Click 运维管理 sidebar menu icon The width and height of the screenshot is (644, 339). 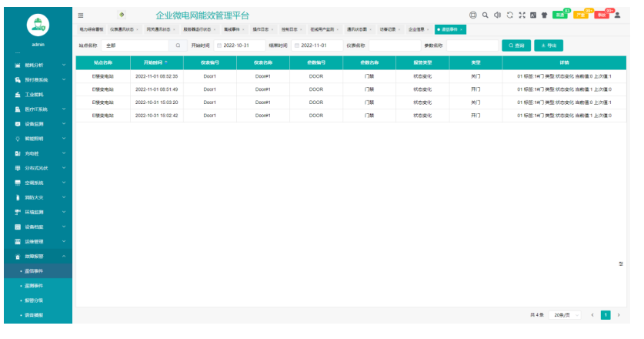17,242
